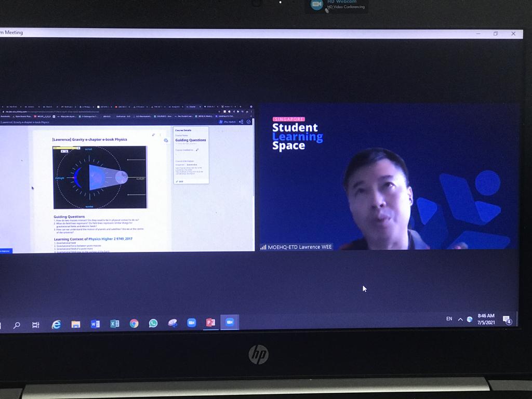Open the Action Center notifications icon
This screenshot has height=399, width=532.
point(507,320)
